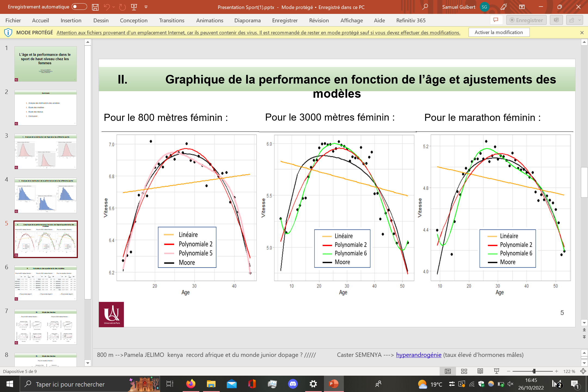This screenshot has width=588, height=392.
Task: Click thumbnail pane scroll up arrow
Action: [x=88, y=42]
